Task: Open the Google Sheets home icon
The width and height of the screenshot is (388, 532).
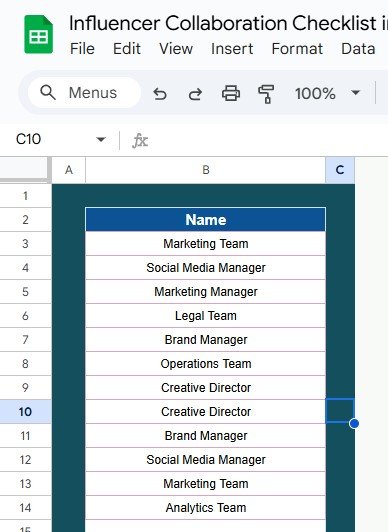Action: (38, 35)
